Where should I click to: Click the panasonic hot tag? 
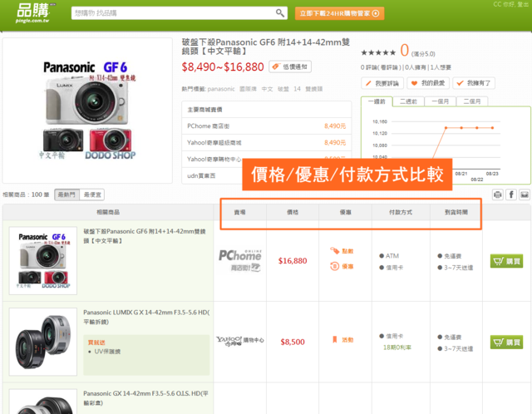coord(221,89)
